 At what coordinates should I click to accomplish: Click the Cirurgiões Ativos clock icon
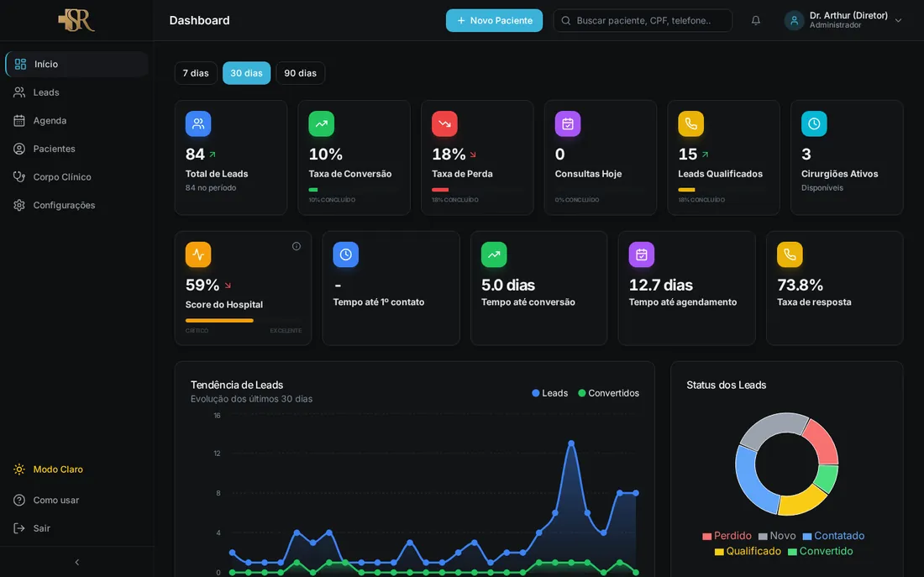[814, 123]
